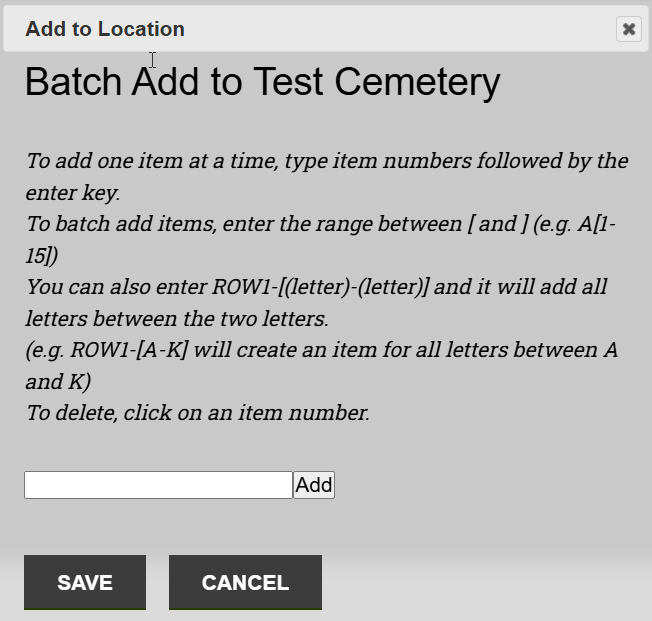652x621 pixels.
Task: Click 'letters between the two letters' text
Action: (x=176, y=319)
